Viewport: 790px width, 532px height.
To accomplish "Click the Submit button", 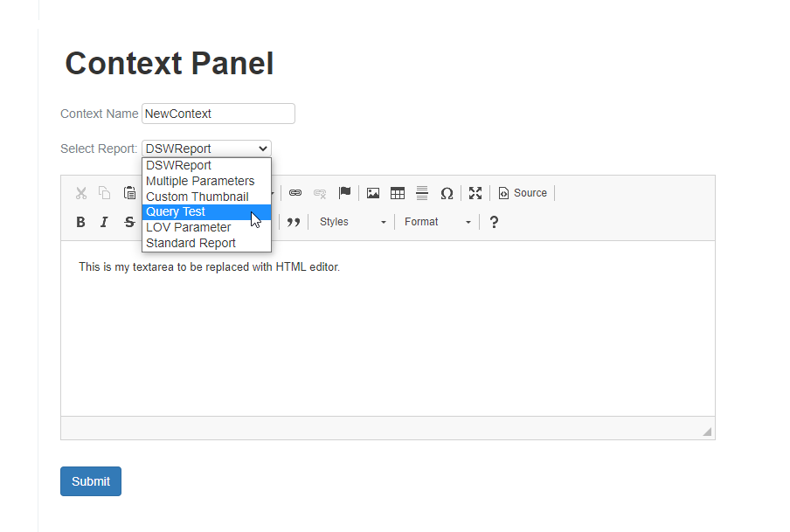I will (91, 481).
